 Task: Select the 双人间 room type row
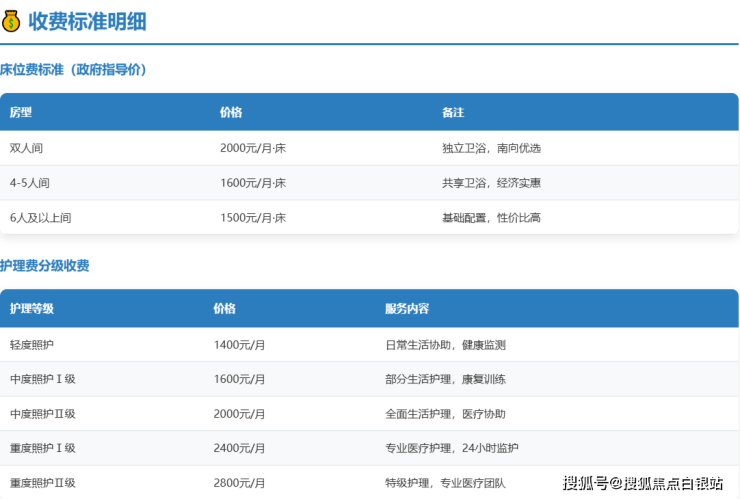pyautogui.click(x=27, y=148)
